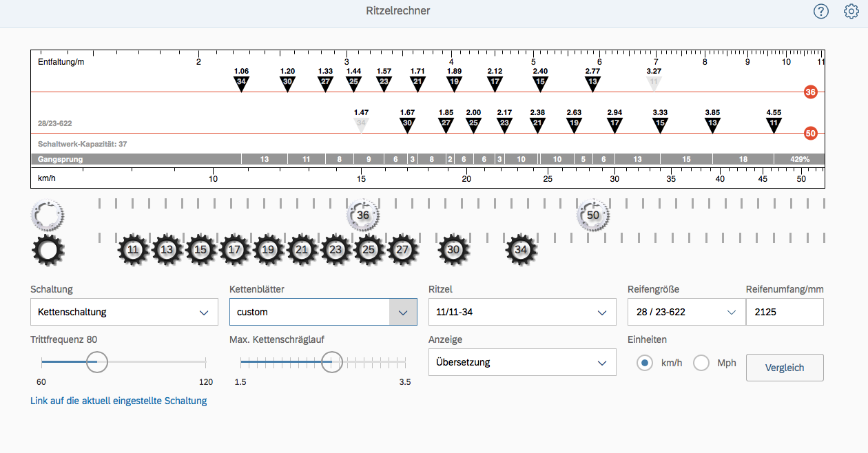This screenshot has width=868, height=453.
Task: Click the Trittfrequenz slider handle
Action: pyautogui.click(x=97, y=361)
